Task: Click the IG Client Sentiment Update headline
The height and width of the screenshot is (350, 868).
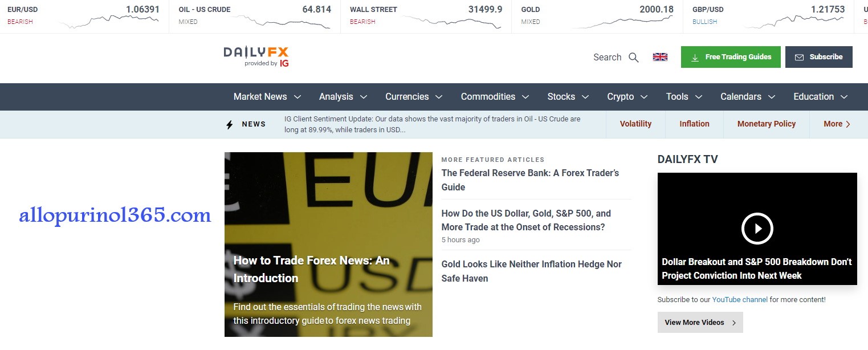Action: point(432,124)
